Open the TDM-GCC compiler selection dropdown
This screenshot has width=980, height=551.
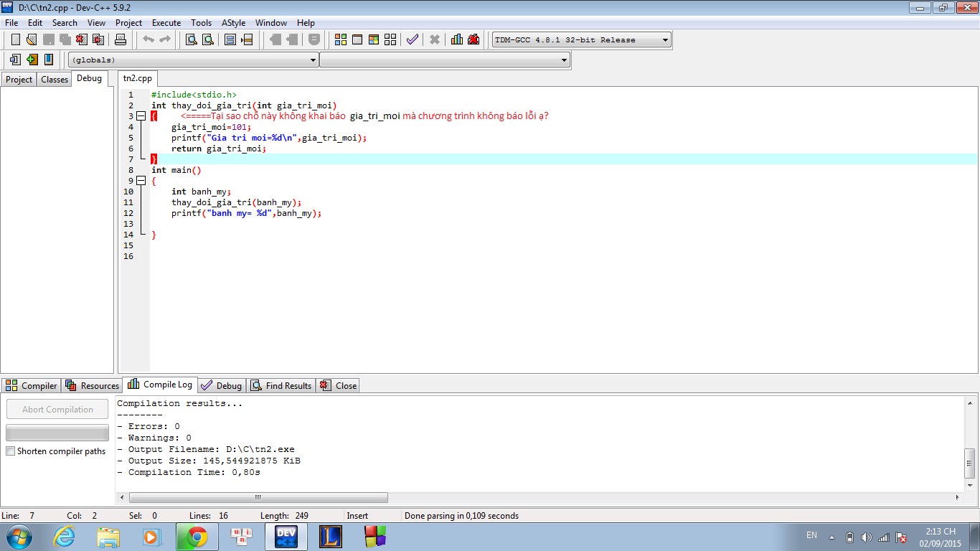coord(666,40)
